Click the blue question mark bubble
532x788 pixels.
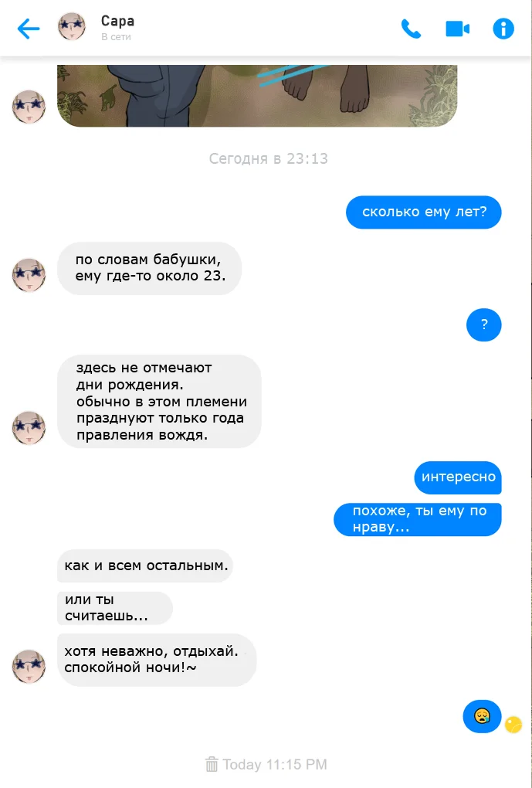484,324
